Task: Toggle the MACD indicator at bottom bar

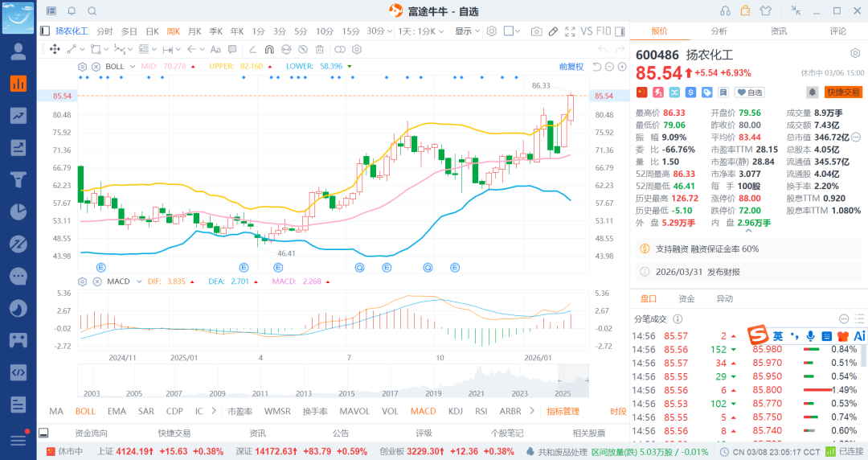Action: pos(423,411)
